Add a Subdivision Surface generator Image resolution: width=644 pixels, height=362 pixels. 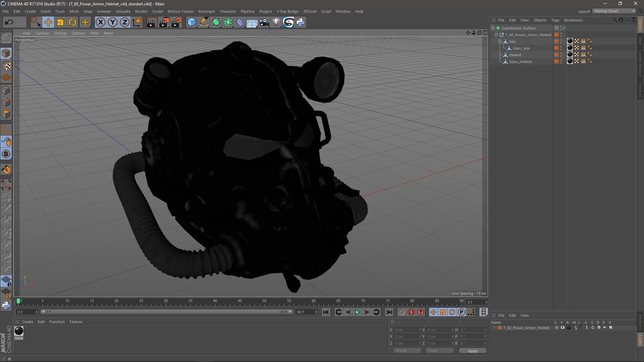216,22
